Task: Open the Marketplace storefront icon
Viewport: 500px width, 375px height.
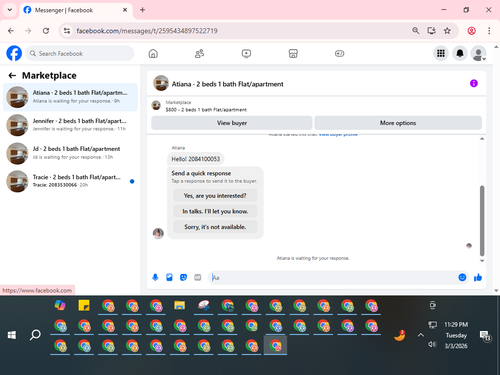Action: click(x=293, y=53)
